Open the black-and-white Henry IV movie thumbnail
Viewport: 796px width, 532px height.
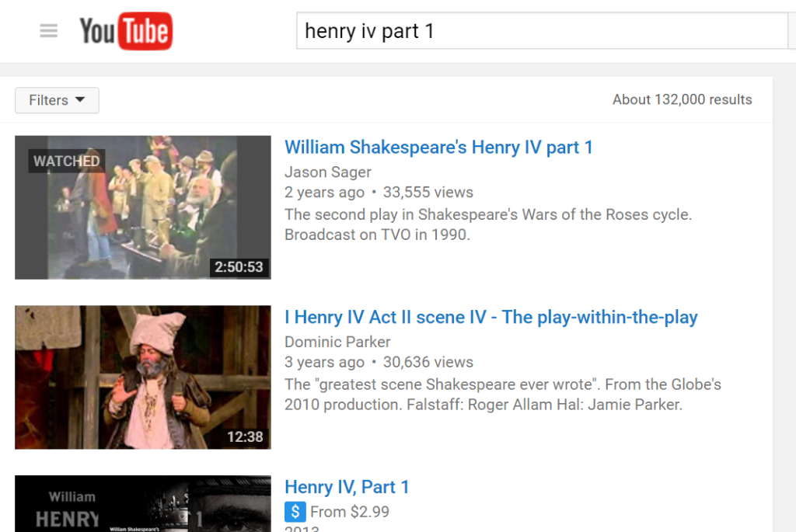pos(142,505)
